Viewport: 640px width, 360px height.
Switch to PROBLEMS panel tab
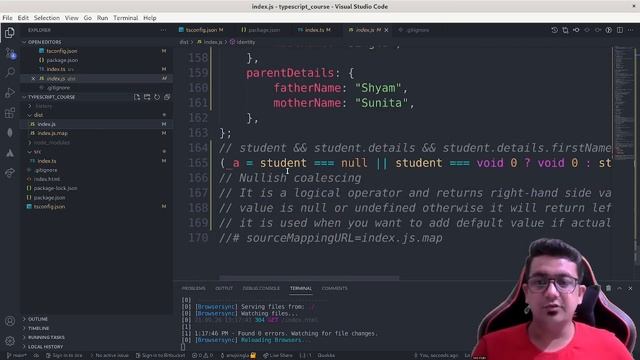click(x=193, y=288)
